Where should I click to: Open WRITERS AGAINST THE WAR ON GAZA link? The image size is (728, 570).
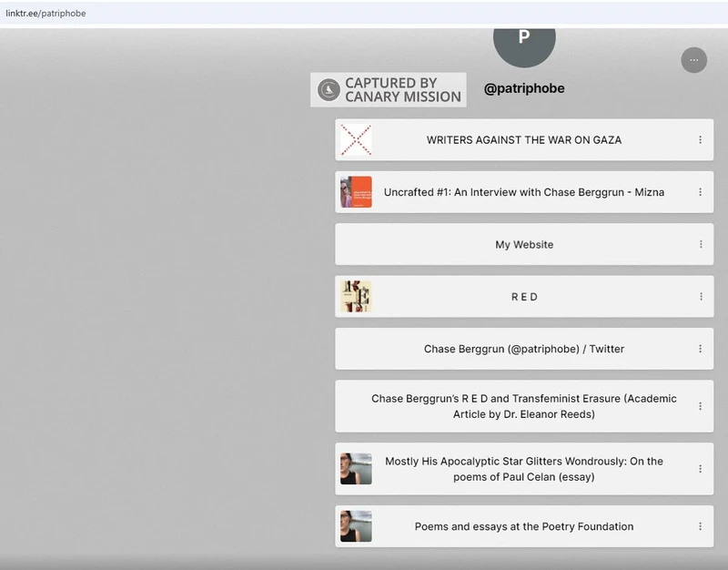[523, 140]
